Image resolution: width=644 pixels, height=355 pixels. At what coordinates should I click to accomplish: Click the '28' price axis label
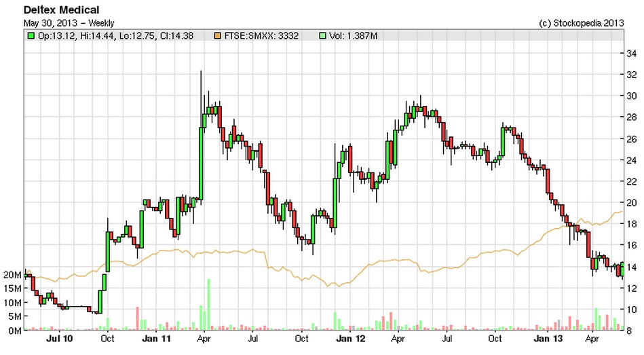coord(631,117)
